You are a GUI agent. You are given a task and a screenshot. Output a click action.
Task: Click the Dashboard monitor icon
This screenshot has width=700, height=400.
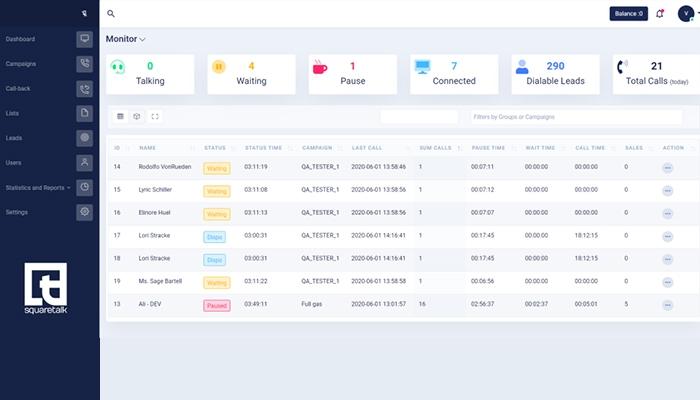pos(84,39)
